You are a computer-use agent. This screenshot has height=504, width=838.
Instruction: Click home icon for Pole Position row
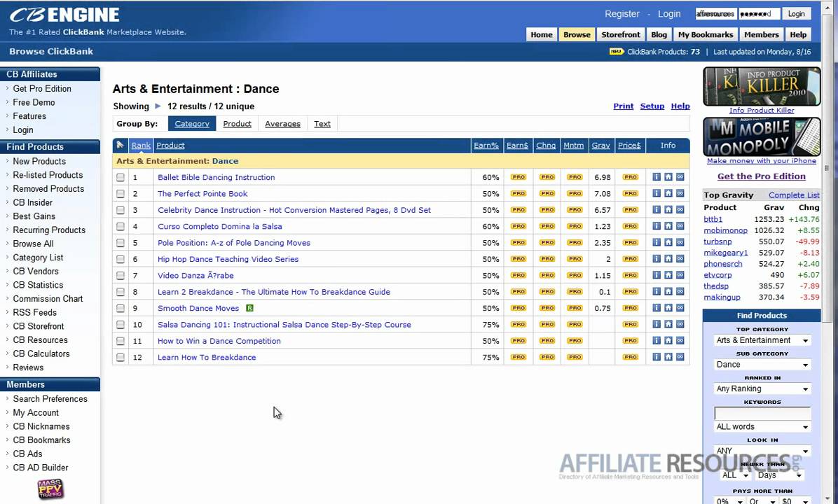click(x=668, y=242)
